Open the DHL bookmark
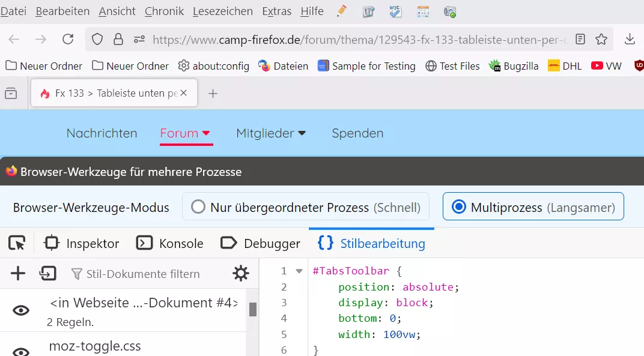644x356 pixels. [565, 65]
